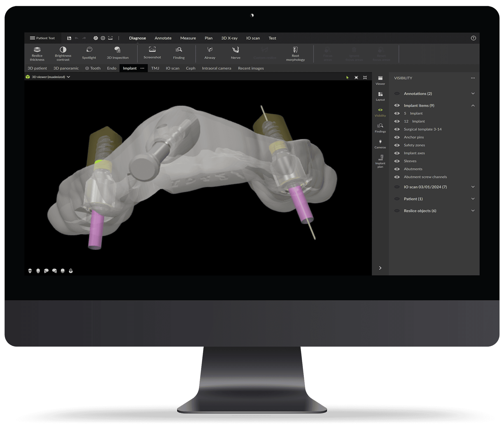Open the Patient Test main menu
The height and width of the screenshot is (448, 504).
click(x=42, y=38)
